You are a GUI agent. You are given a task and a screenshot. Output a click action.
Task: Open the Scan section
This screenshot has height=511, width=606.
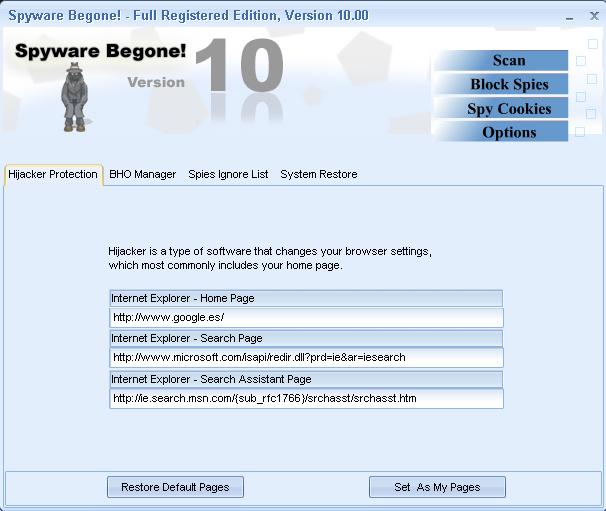click(x=501, y=61)
